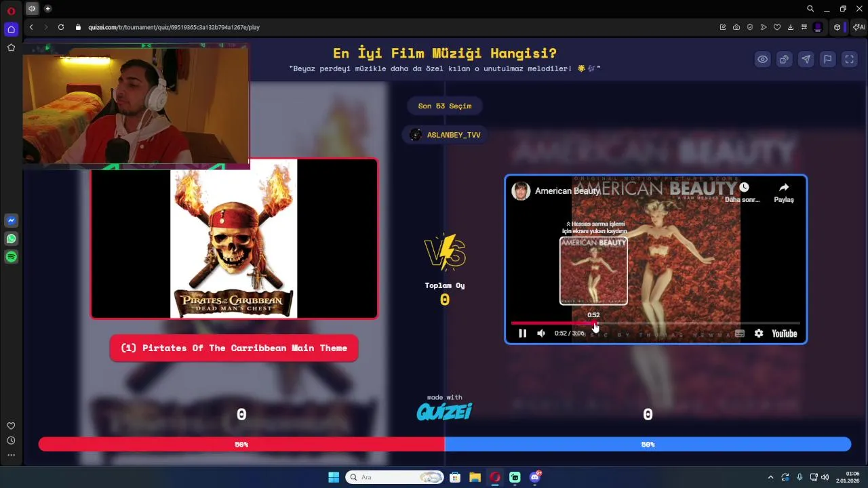Click the site security lock icon
This screenshot has width=868, height=488.
78,27
